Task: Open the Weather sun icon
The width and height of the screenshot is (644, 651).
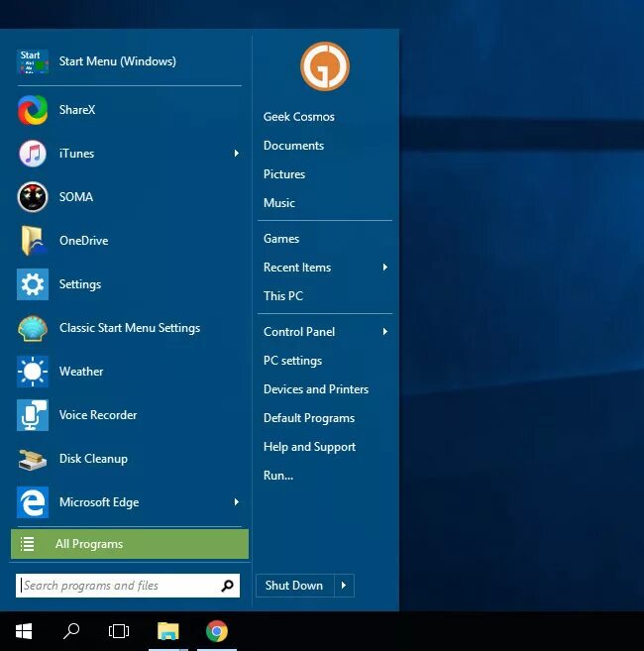Action: click(33, 372)
